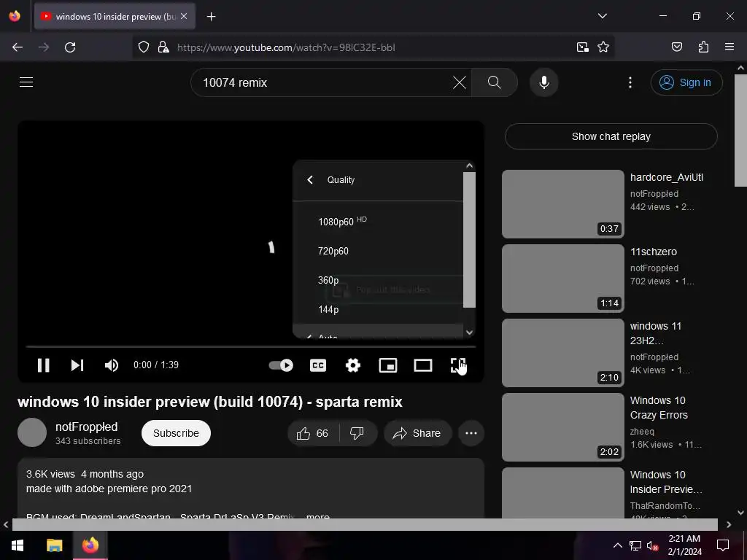Open Firefox application menu

click(729, 47)
